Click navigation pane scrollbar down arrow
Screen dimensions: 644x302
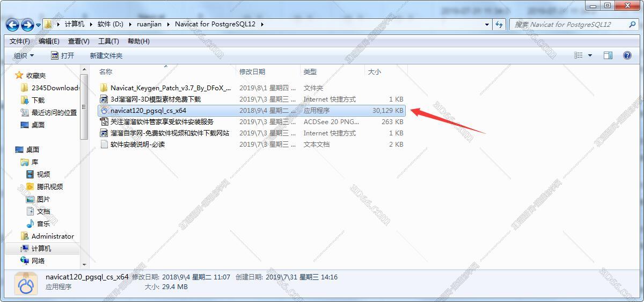[84, 264]
